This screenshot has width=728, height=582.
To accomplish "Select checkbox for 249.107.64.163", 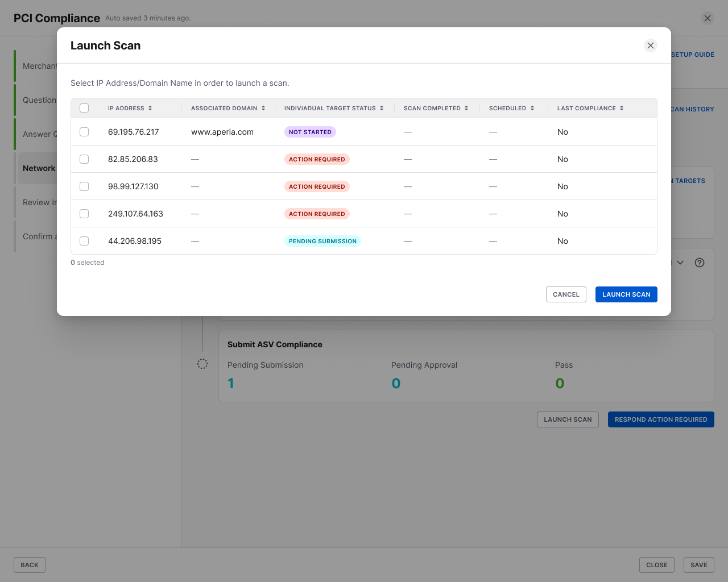I will (x=84, y=214).
